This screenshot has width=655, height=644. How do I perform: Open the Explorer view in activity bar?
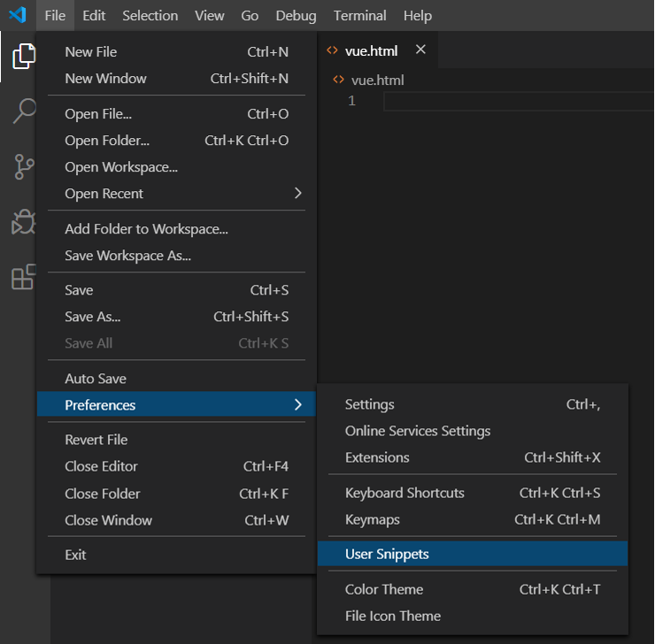click(x=24, y=57)
